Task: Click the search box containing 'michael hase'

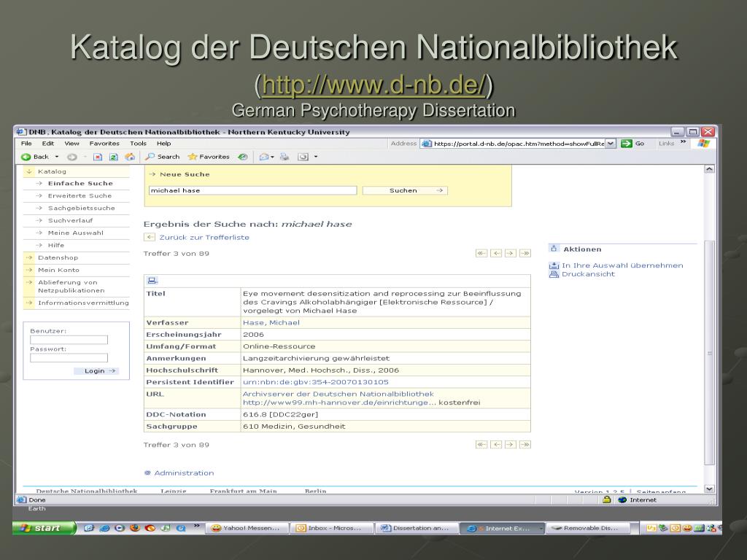Action: [x=252, y=190]
